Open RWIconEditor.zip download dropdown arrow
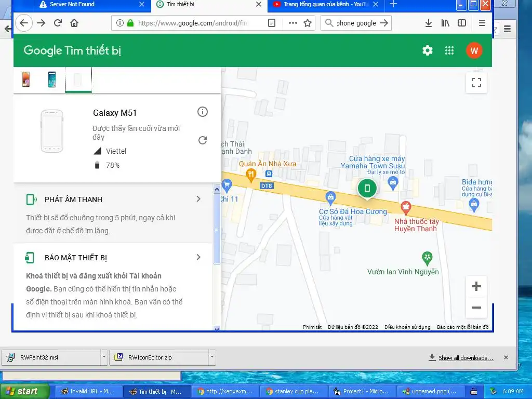Image resolution: width=532 pixels, height=399 pixels. tap(212, 357)
